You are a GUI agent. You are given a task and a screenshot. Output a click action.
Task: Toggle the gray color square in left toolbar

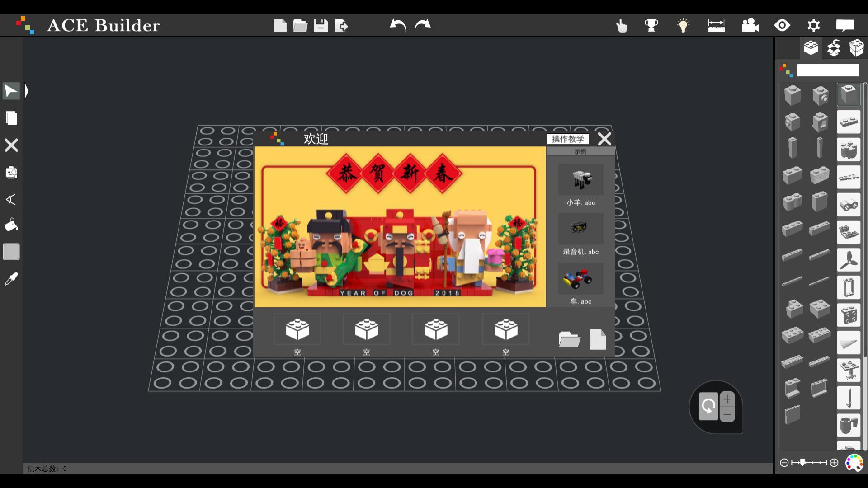point(11,252)
